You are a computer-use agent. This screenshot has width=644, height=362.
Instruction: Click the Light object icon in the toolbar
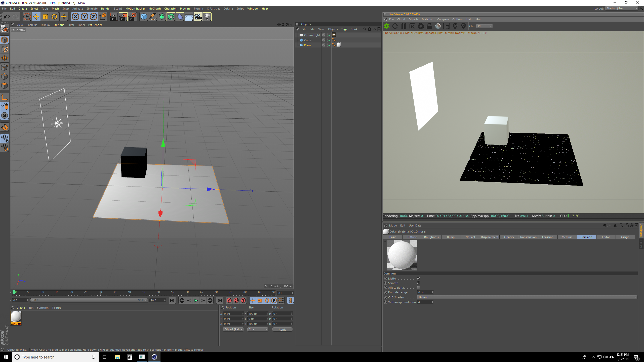207,17
